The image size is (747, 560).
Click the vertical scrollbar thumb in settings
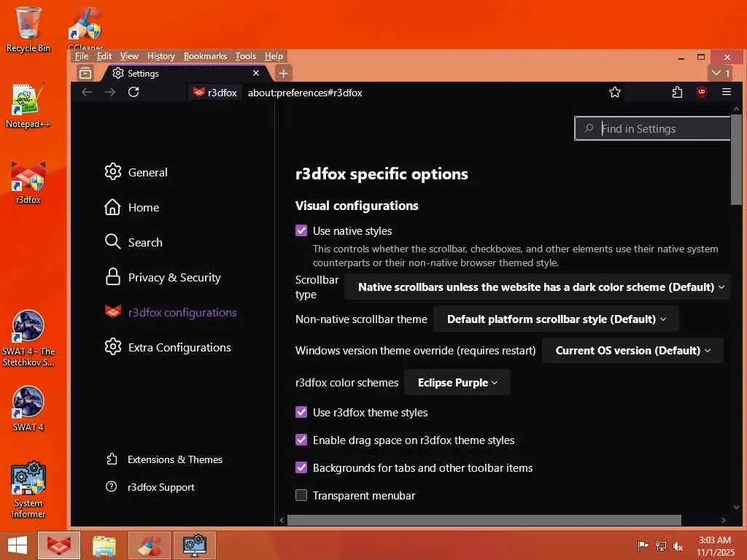click(737, 160)
